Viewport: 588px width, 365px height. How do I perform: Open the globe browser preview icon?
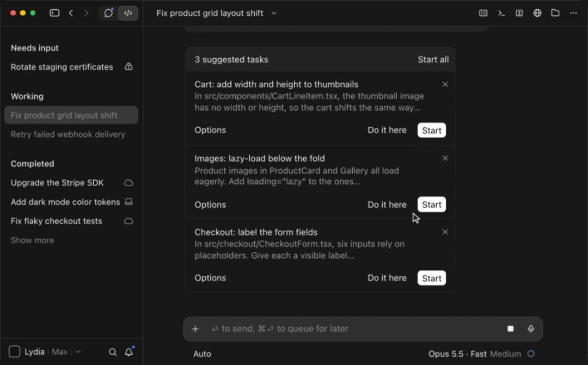537,13
